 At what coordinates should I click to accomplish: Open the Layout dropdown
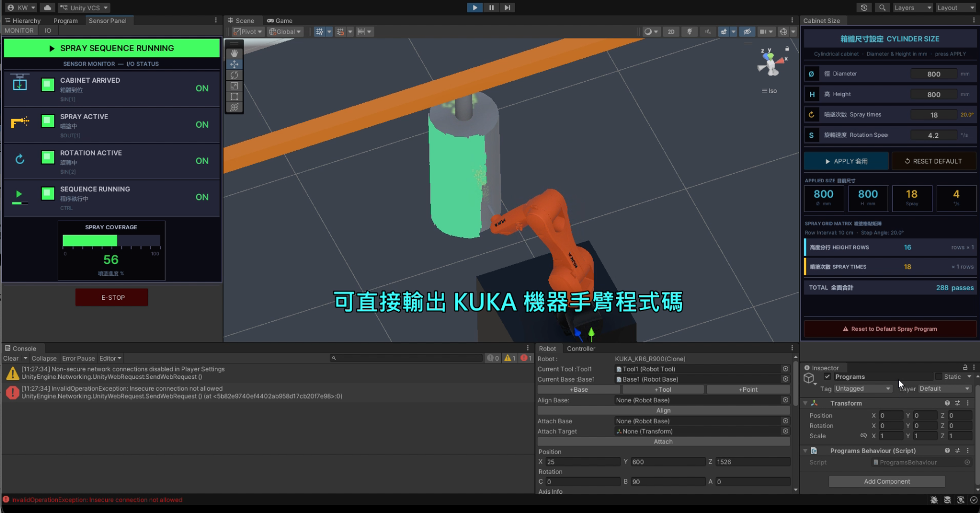pyautogui.click(x=956, y=7)
